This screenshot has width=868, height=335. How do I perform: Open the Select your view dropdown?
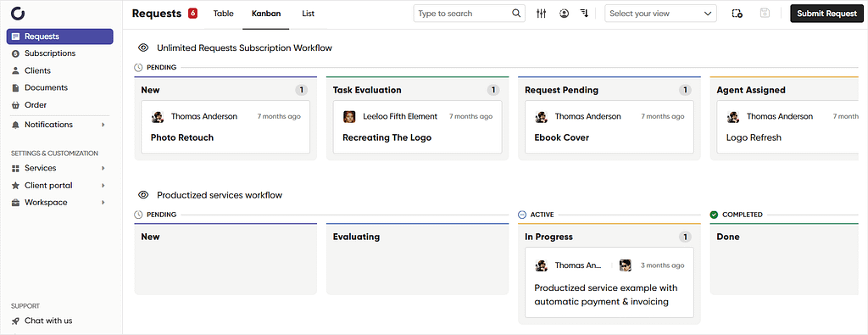click(660, 14)
